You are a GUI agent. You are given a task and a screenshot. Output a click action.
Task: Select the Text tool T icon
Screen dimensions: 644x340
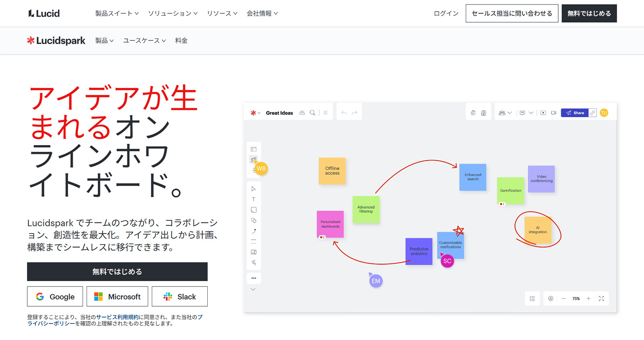[254, 199]
